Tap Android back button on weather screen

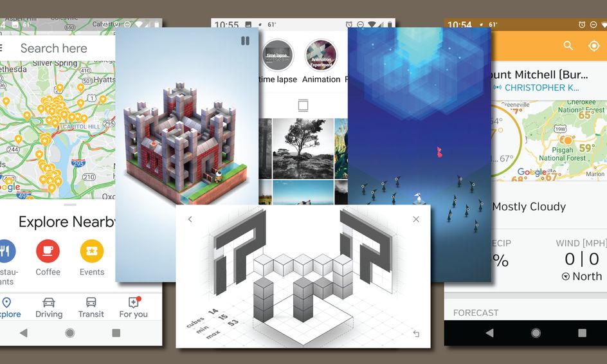coord(490,332)
